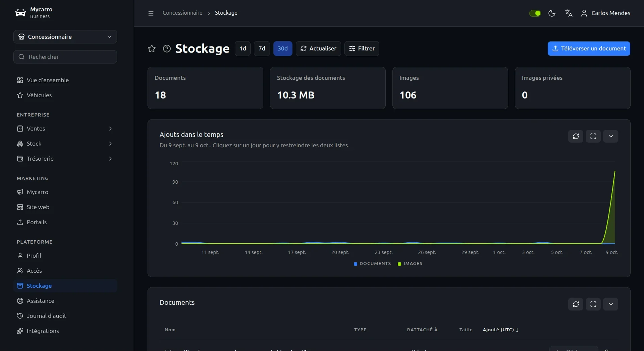
Task: Refresh the Documents table panel
Action: click(576, 304)
